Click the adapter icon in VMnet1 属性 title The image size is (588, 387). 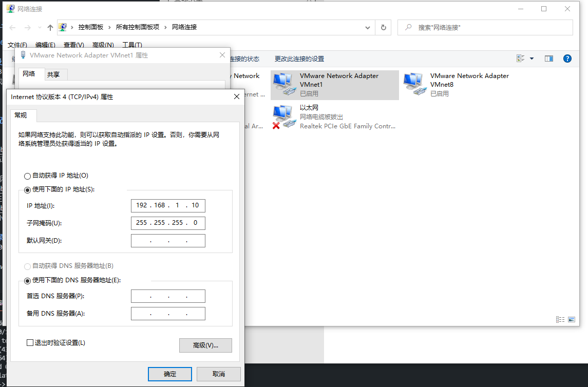tap(23, 55)
